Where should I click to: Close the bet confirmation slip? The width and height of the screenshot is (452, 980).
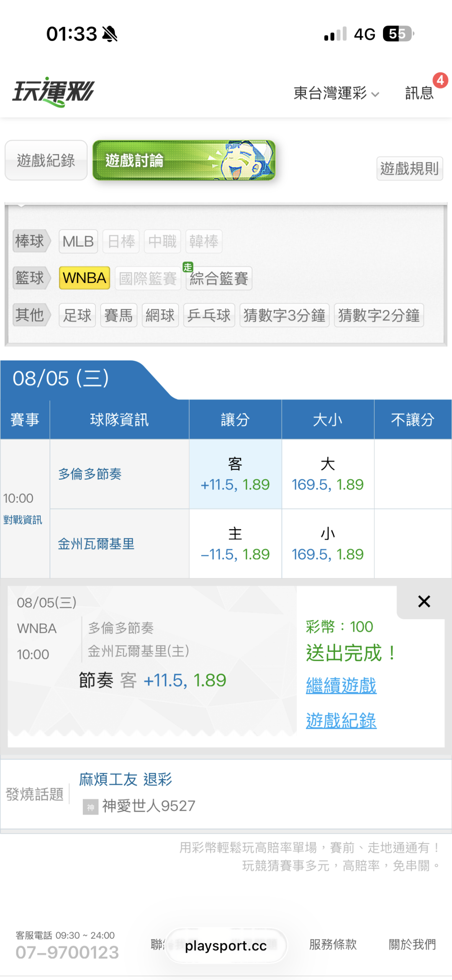[x=424, y=602]
